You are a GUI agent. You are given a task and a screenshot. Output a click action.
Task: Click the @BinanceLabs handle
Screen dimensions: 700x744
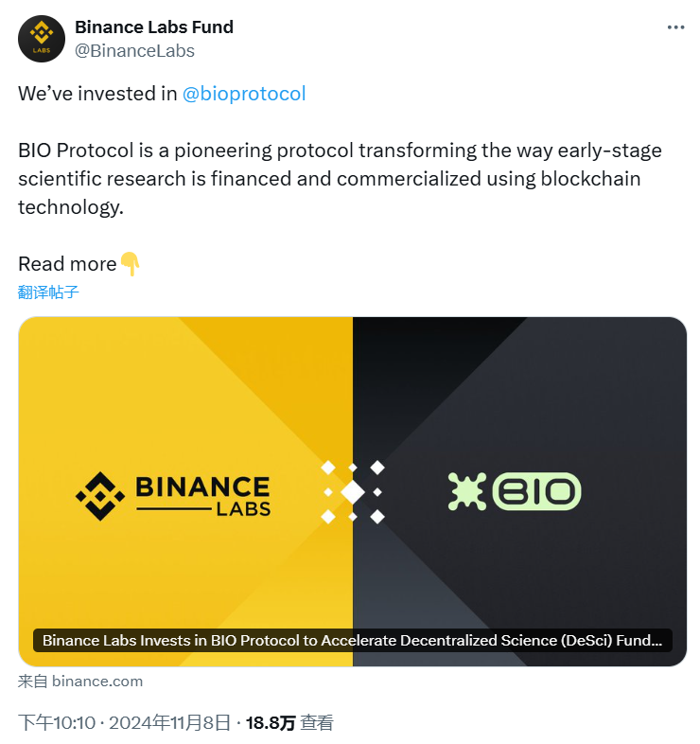pos(134,51)
